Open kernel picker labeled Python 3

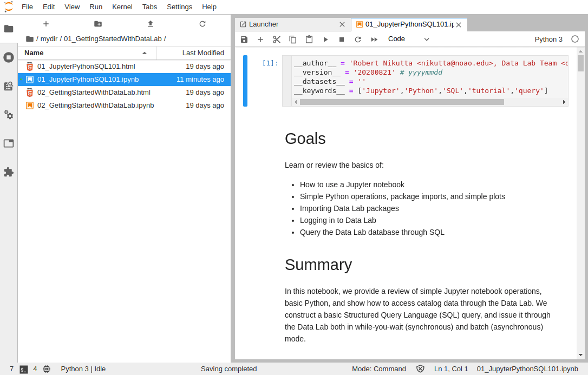[548, 39]
